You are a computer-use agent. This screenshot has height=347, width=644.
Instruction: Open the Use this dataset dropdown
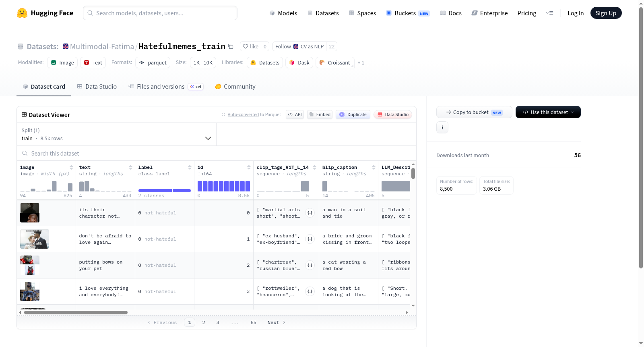click(548, 112)
